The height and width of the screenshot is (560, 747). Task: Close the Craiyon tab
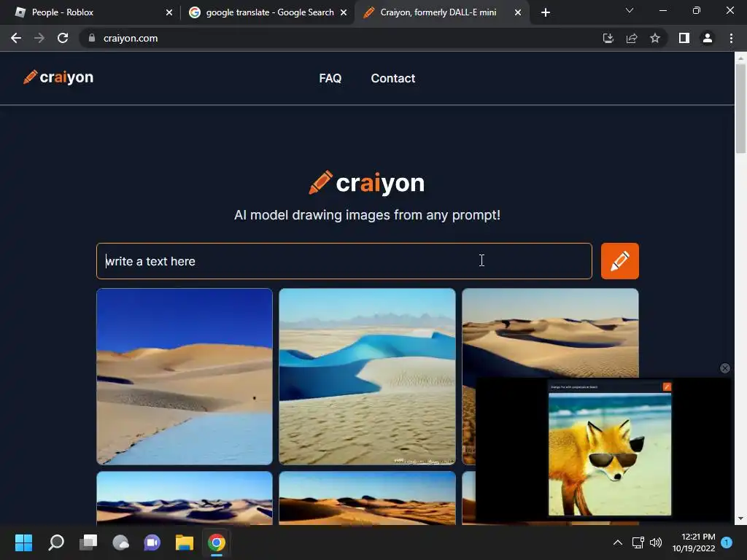tap(518, 12)
